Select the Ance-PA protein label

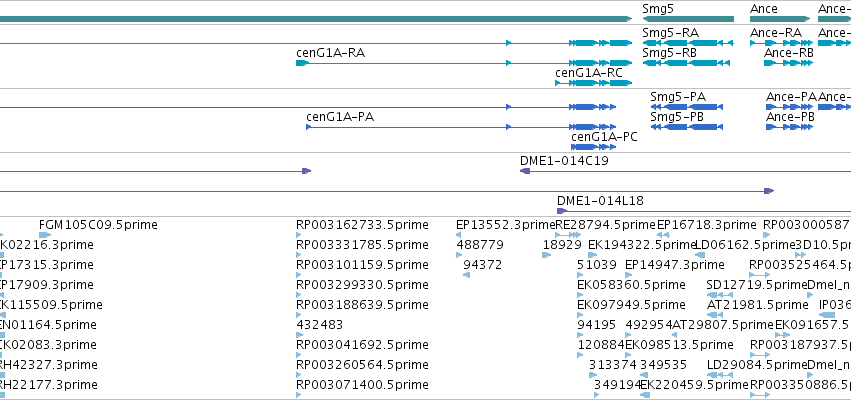pos(791,97)
